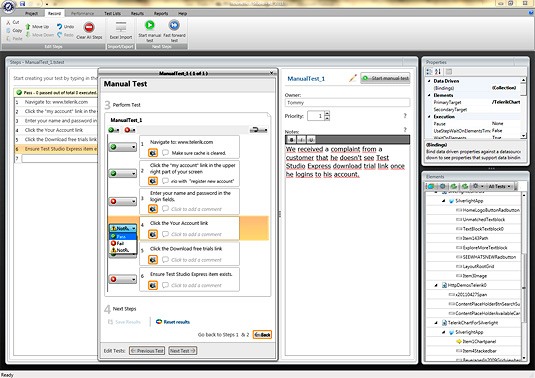Click the reset-all arrow icon in ManualTest_1 header
The image size is (535, 378).
[259, 130]
